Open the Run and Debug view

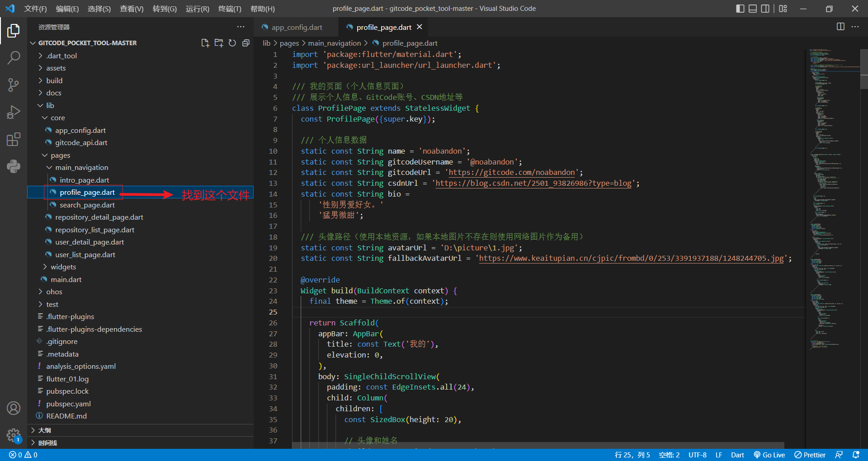point(14,112)
